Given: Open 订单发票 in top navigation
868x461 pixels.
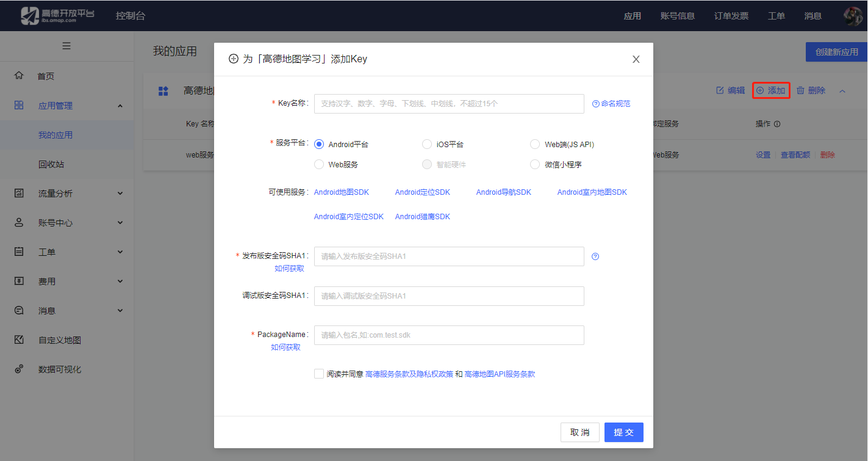Looking at the screenshot, I should (731, 16).
